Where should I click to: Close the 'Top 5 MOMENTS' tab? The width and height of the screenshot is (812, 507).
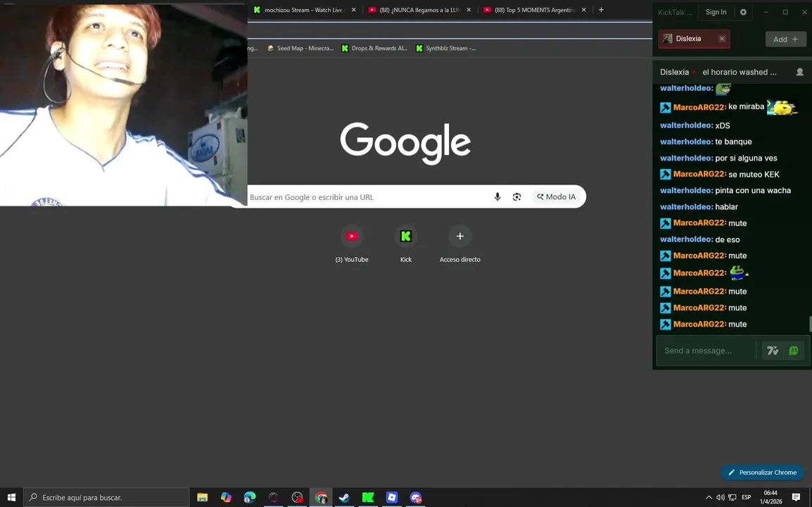click(583, 10)
